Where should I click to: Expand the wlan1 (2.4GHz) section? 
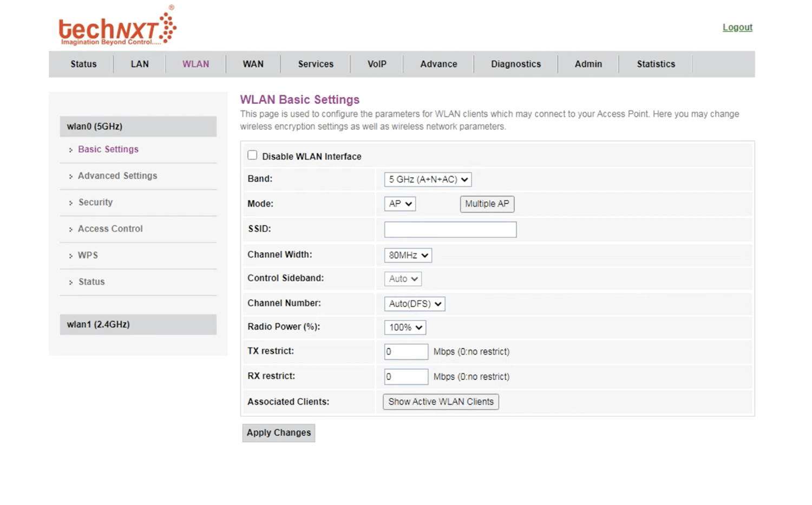coord(137,324)
